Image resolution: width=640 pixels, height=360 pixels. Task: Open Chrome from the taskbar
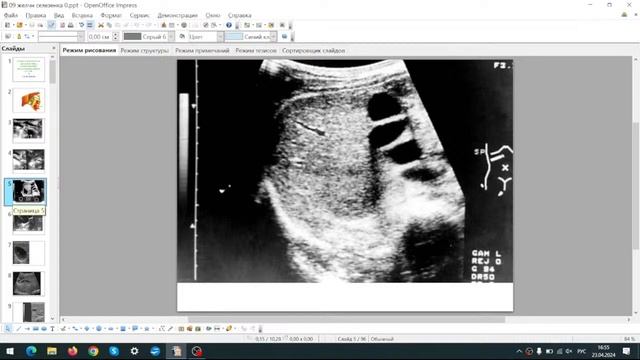pyautogui.click(x=93, y=351)
